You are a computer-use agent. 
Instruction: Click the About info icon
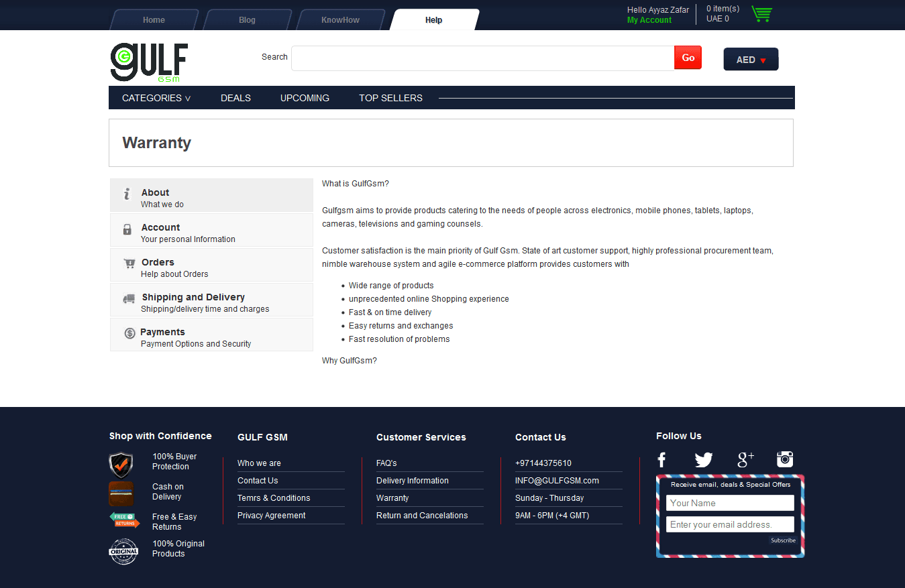click(127, 194)
